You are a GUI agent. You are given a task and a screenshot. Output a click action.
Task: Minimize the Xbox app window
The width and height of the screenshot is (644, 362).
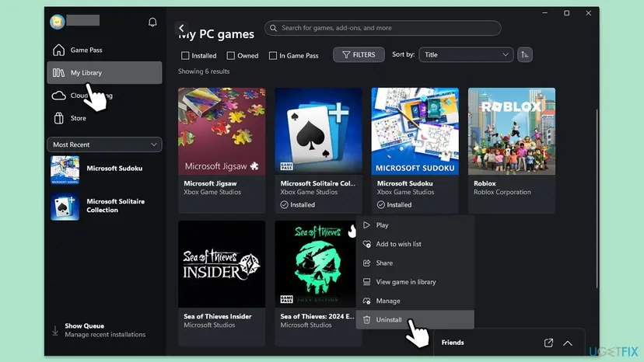[x=544, y=13]
